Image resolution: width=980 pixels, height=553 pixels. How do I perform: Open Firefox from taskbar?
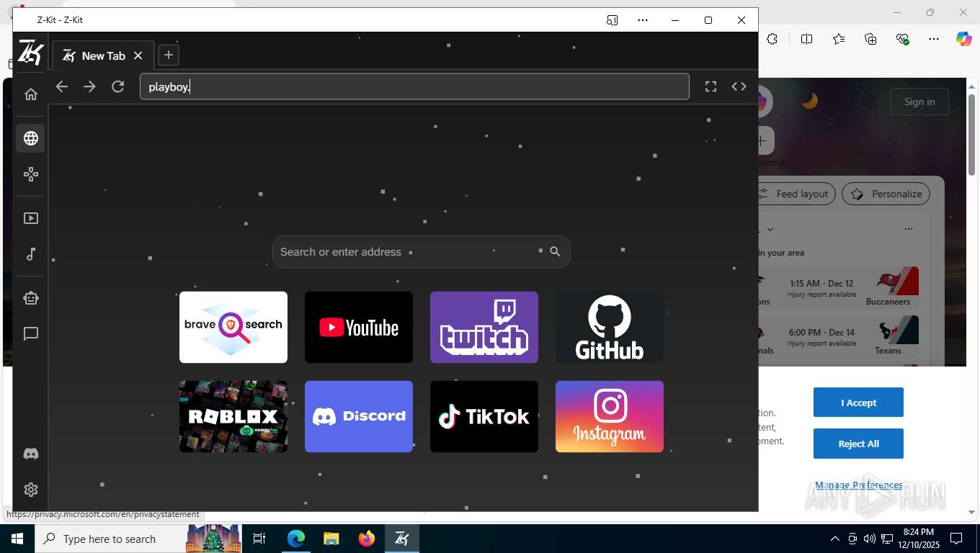[367, 539]
